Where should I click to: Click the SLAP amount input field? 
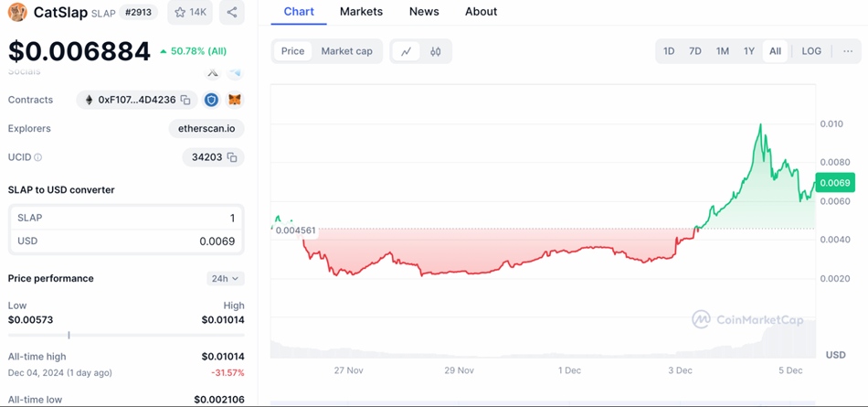coord(126,218)
